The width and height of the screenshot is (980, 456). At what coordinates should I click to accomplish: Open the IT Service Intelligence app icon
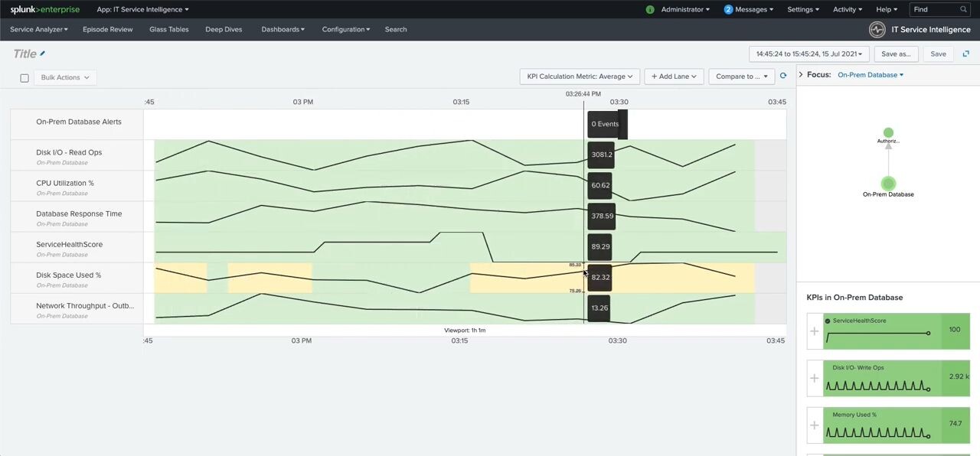tap(876, 29)
